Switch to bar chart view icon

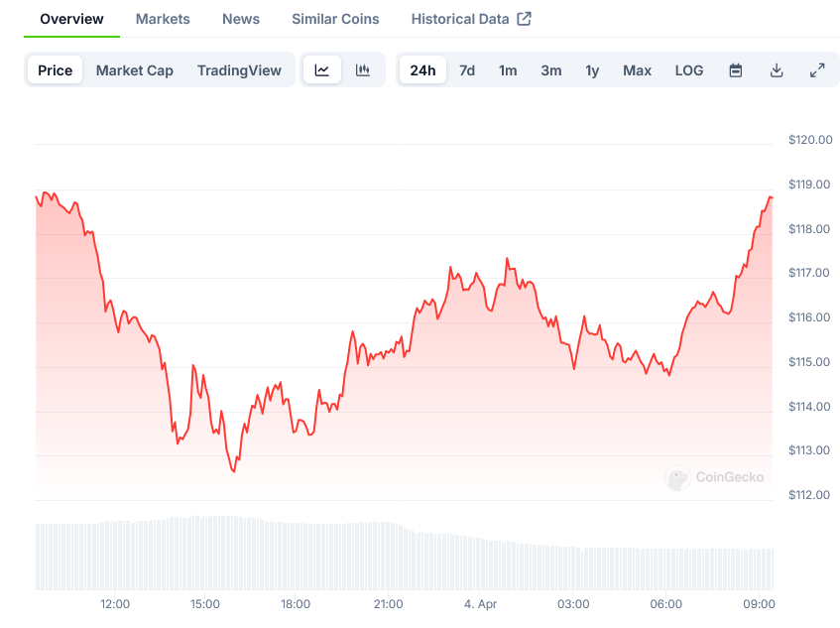pyautogui.click(x=363, y=69)
